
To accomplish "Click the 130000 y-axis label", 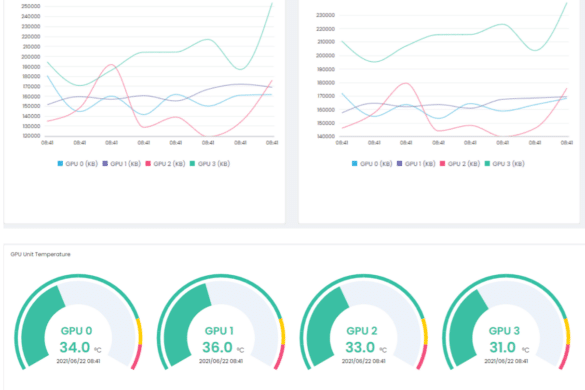I will pos(31,126).
